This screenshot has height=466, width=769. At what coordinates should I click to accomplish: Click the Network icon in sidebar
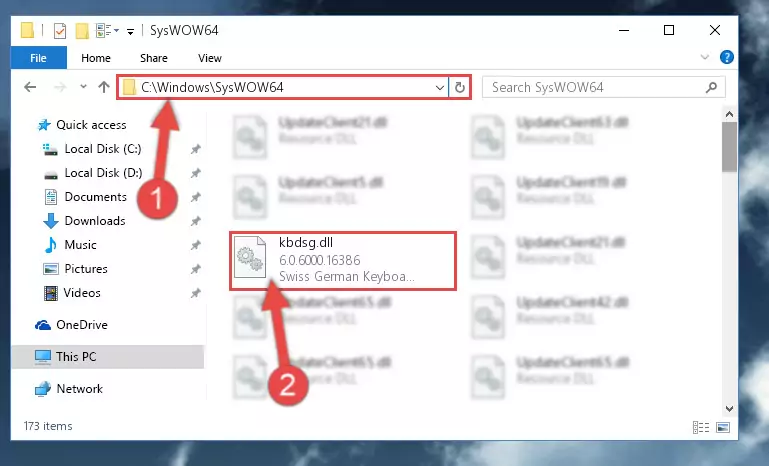(x=43, y=388)
